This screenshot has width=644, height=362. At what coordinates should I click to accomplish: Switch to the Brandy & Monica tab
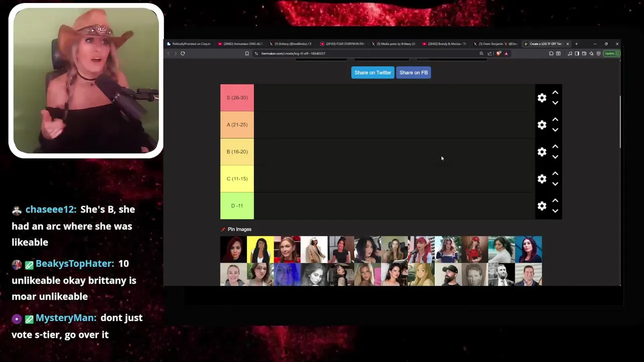[444, 44]
